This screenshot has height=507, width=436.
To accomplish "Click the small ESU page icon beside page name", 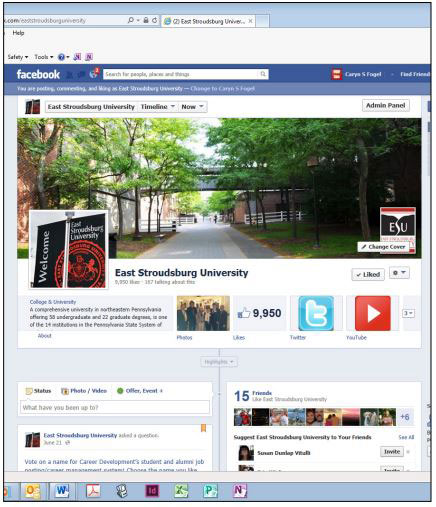I will click(33, 107).
